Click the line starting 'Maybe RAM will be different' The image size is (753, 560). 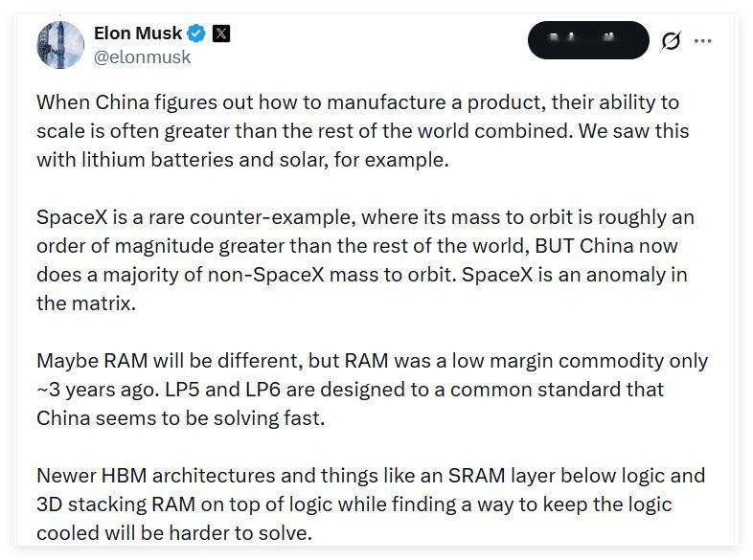(x=372, y=361)
